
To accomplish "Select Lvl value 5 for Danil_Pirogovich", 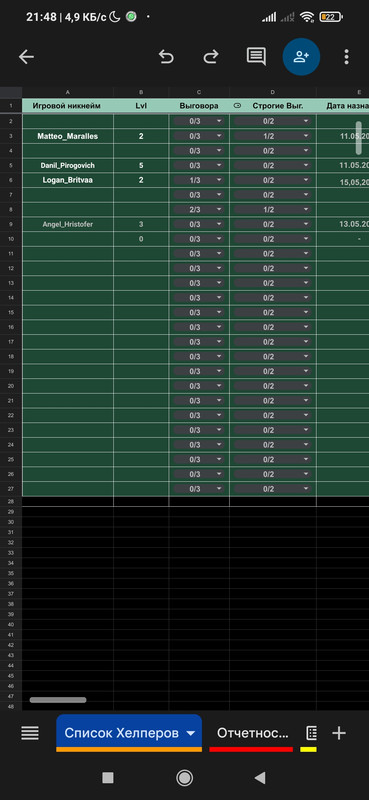I will 141,166.
